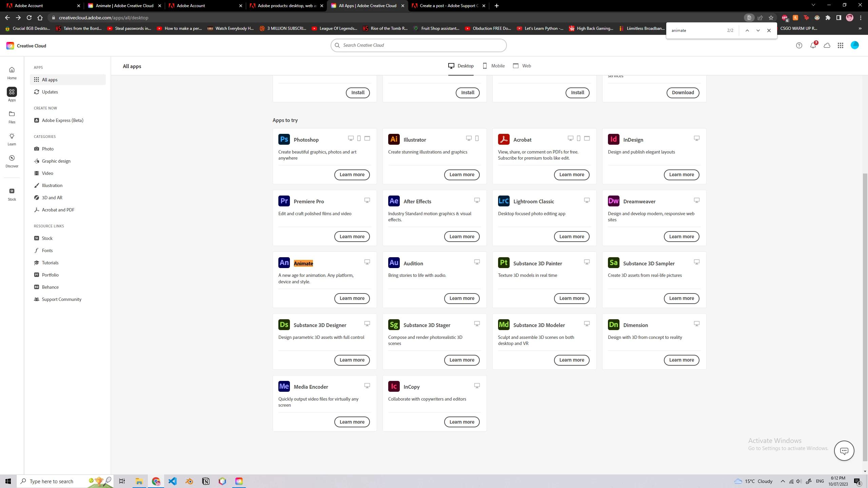Click Learn more for Animate
Viewport: 868px width, 488px height.
(352, 298)
